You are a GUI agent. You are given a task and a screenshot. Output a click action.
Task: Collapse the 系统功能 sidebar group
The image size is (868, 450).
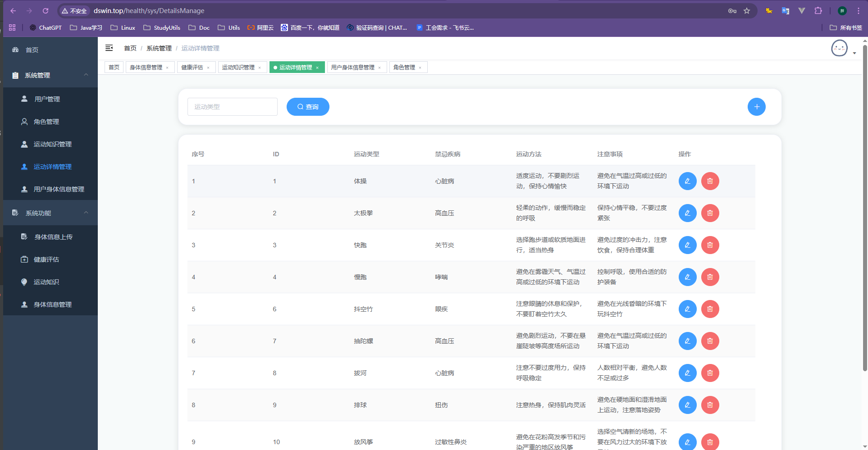(50, 213)
